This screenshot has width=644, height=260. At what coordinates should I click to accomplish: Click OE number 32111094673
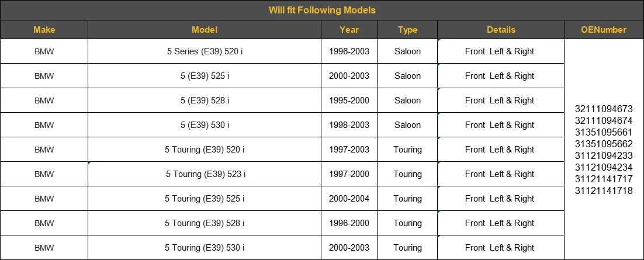click(604, 109)
